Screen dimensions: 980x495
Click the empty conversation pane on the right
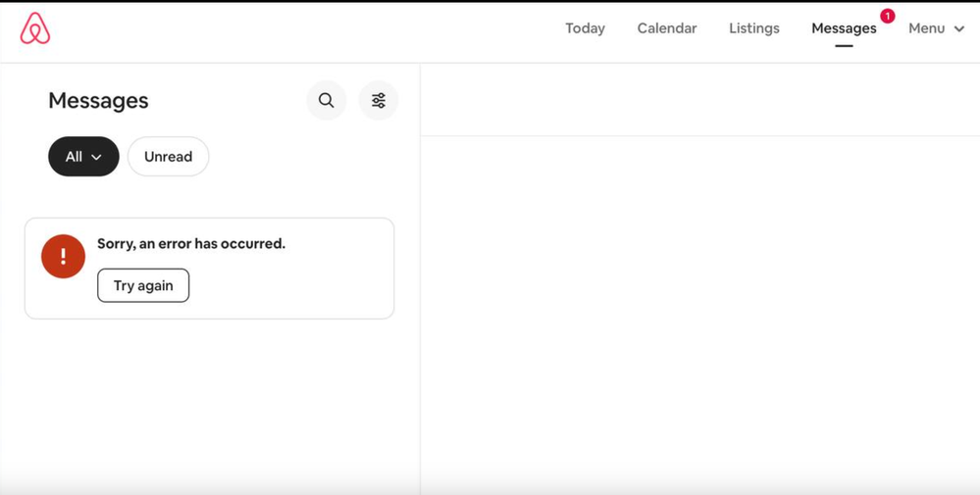click(699, 314)
